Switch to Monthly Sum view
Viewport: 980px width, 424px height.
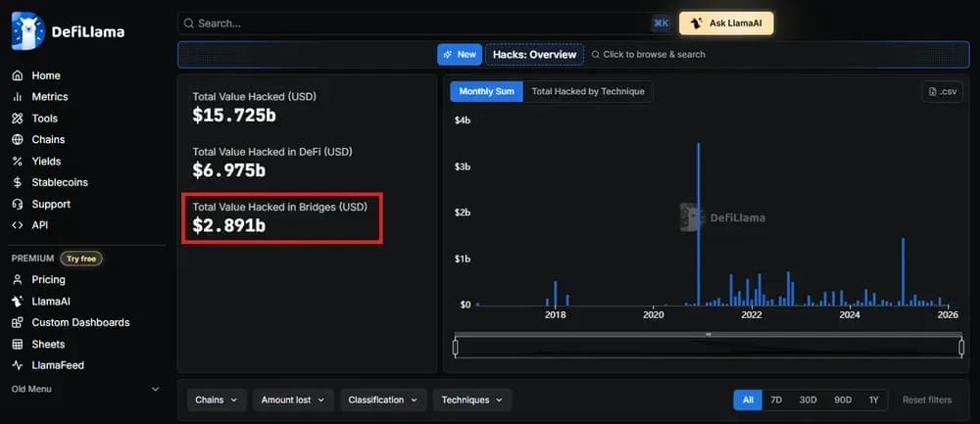click(x=486, y=91)
